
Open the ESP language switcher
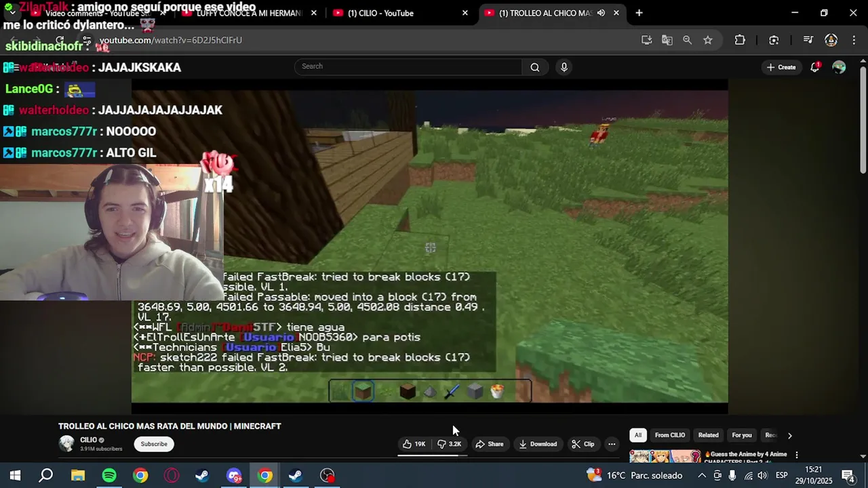(x=781, y=475)
